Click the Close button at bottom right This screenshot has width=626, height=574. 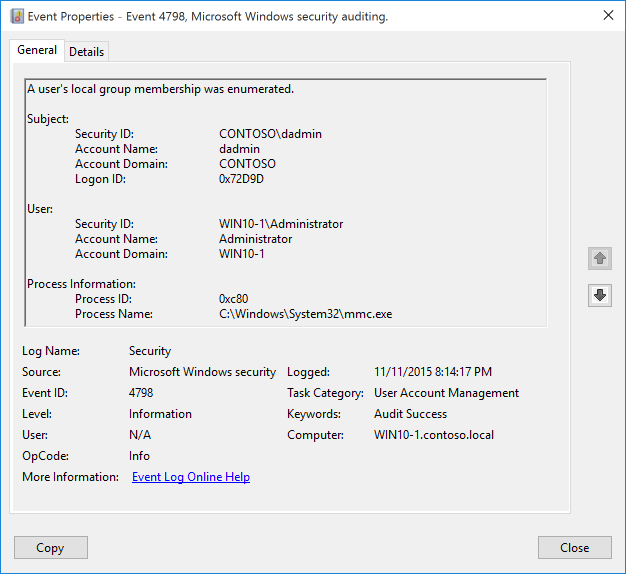pyautogui.click(x=574, y=547)
